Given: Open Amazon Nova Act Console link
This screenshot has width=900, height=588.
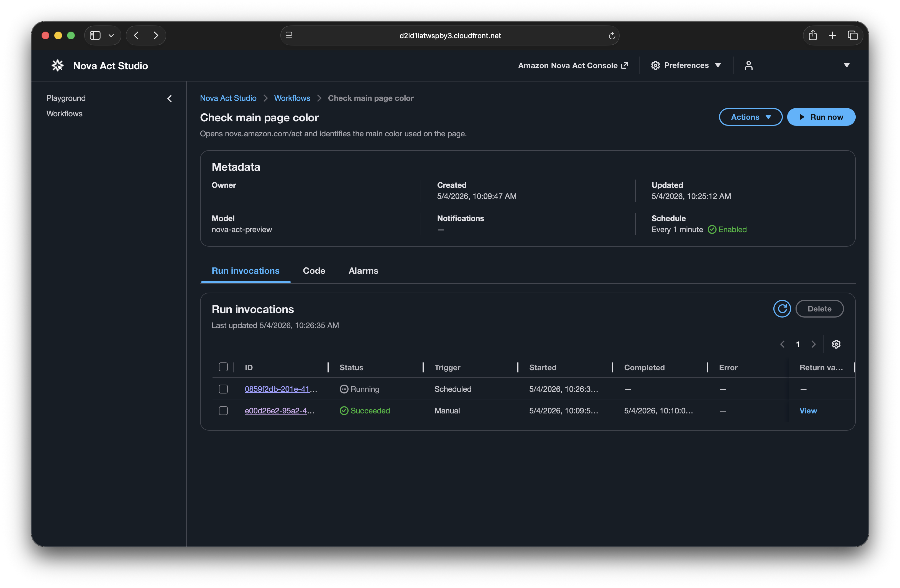Looking at the screenshot, I should click(x=572, y=65).
